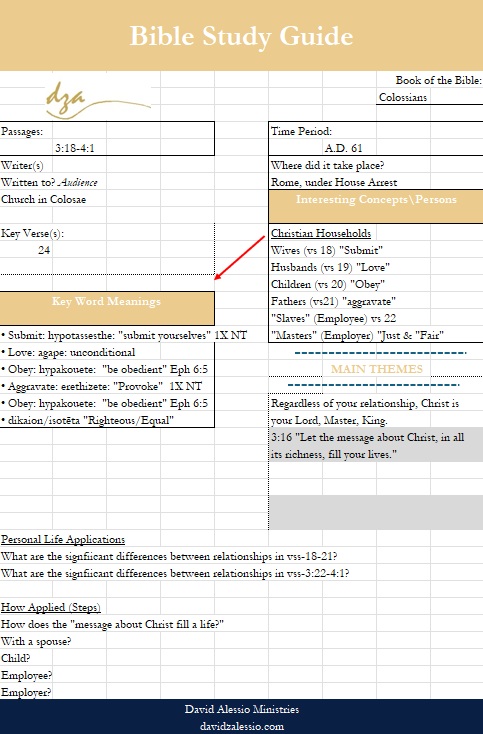Click the 'Time Period:' label
This screenshot has width=483, height=734.
tap(301, 132)
